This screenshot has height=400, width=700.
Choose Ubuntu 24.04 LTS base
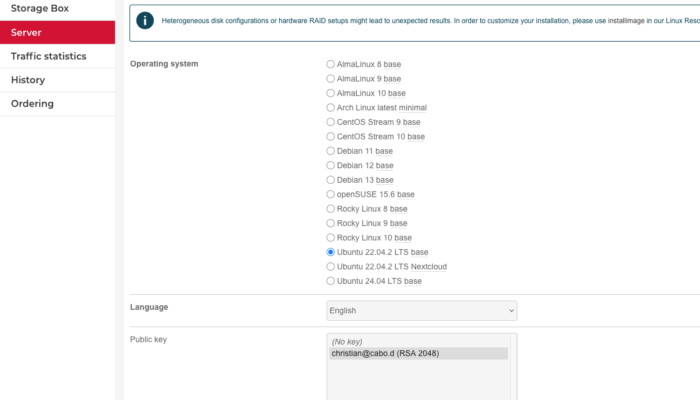(x=331, y=281)
